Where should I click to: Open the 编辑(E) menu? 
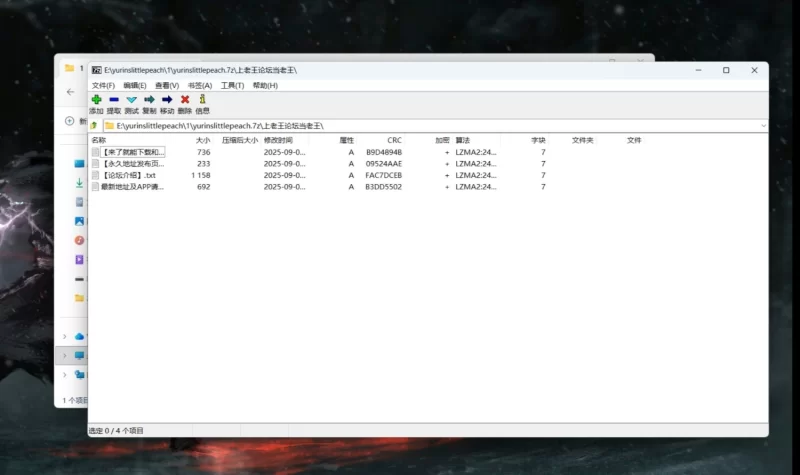tap(135, 85)
